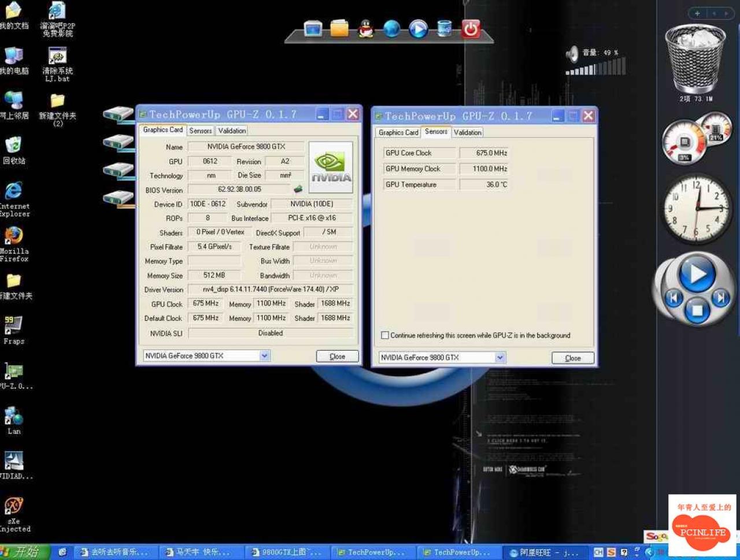Launch the QQ penguin icon in the dock

tap(366, 28)
